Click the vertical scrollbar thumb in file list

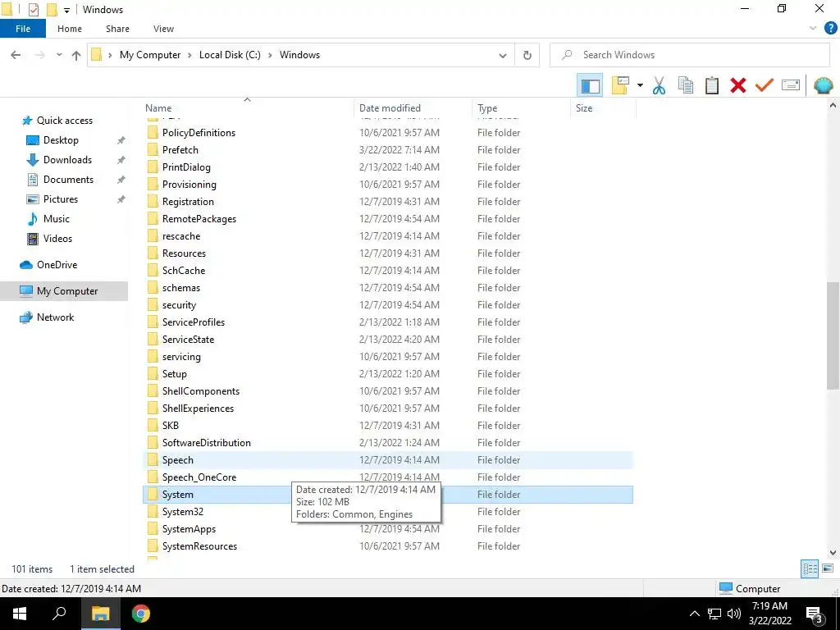[833, 336]
